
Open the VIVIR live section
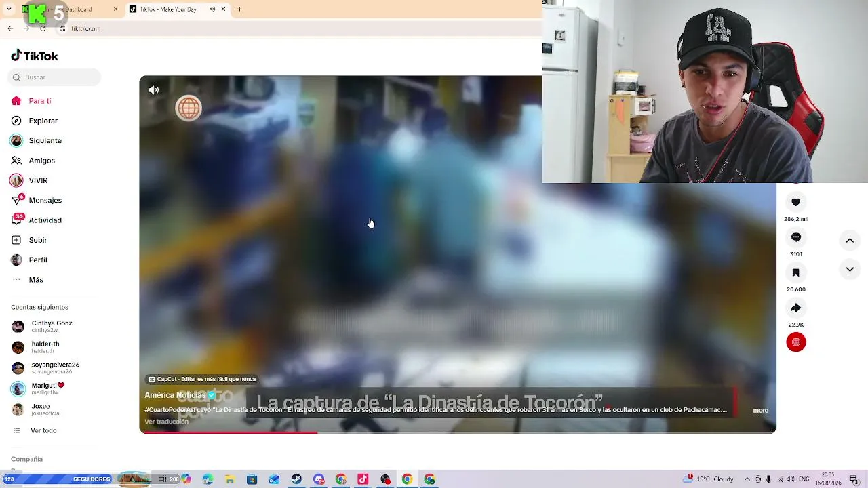[29, 180]
